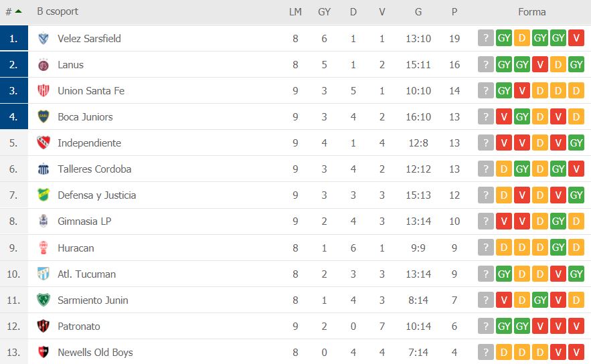Click the Velez Sarsfield club crest icon
This screenshot has height=364, width=591.
tap(44, 39)
